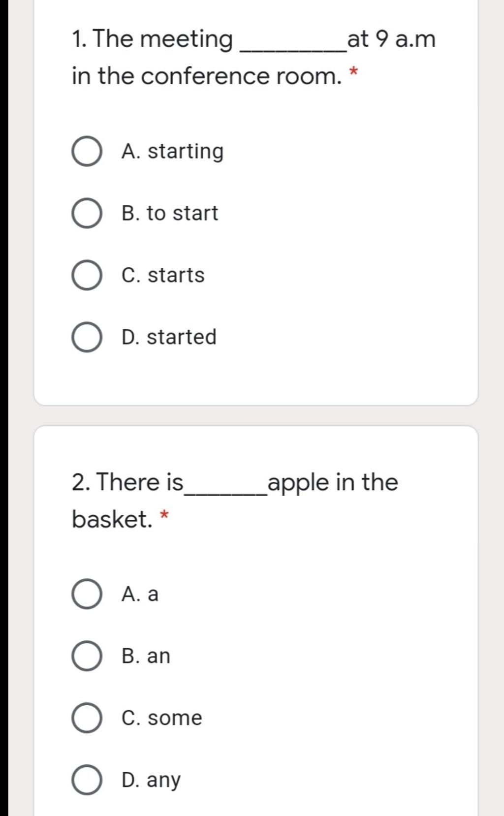The image size is (504, 816).
Task: Choose option B. to start
Action: [87, 213]
